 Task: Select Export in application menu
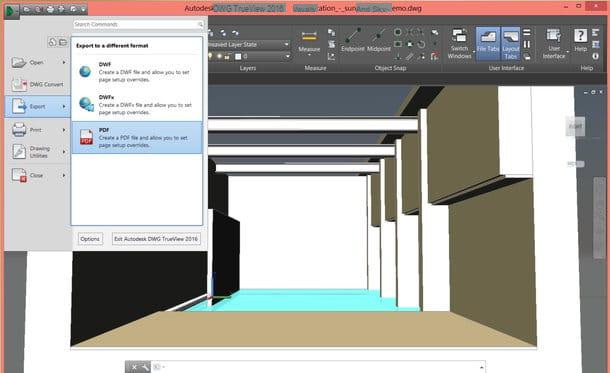(37, 106)
